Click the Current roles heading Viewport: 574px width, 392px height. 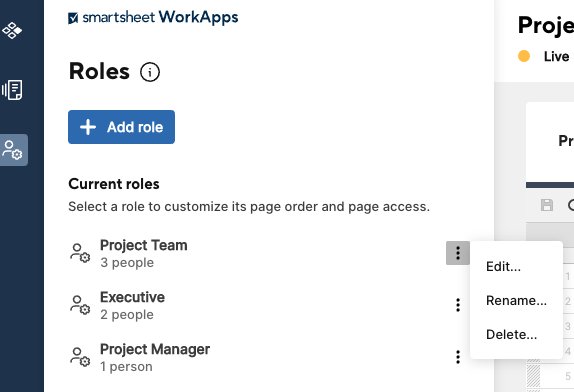114,184
